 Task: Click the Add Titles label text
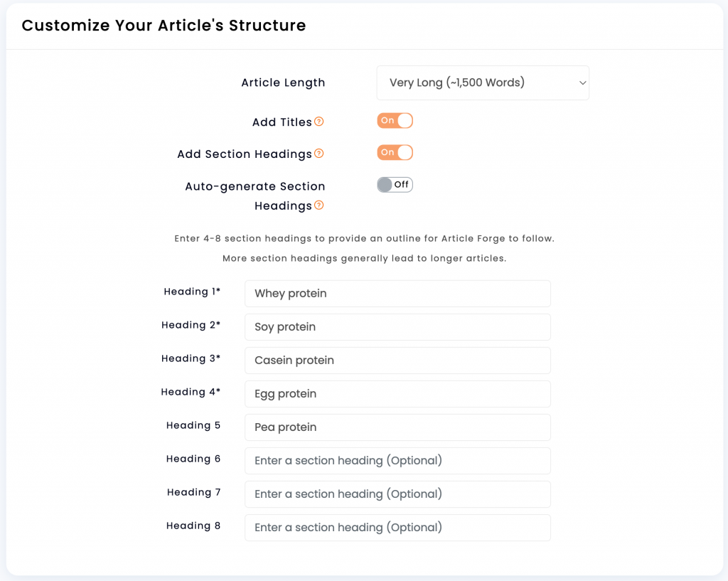[282, 122]
